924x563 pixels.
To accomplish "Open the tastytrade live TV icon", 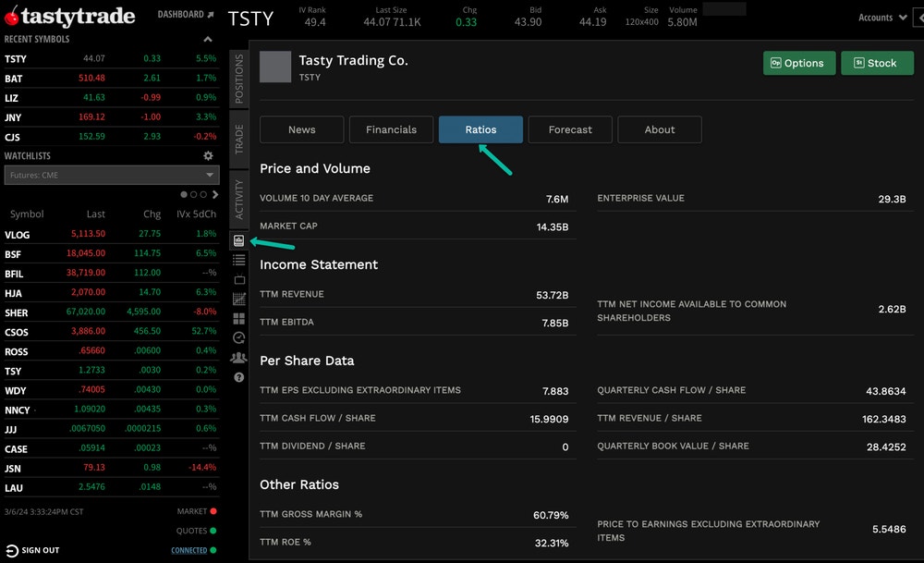I will pos(238,279).
